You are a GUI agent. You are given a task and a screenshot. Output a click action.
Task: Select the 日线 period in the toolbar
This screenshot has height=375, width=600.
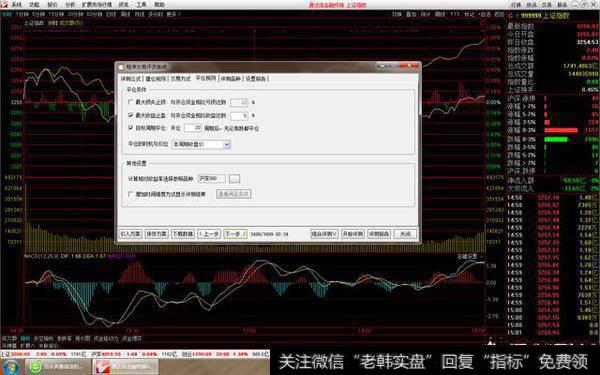(x=111, y=14)
